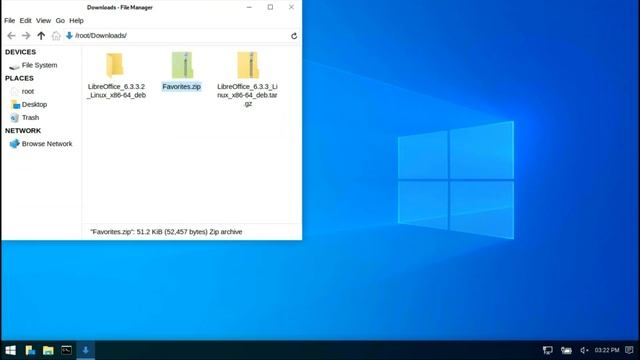Maximize the Downloads File Manager window
Viewport: 640px width, 360px height.
pos(270,7)
